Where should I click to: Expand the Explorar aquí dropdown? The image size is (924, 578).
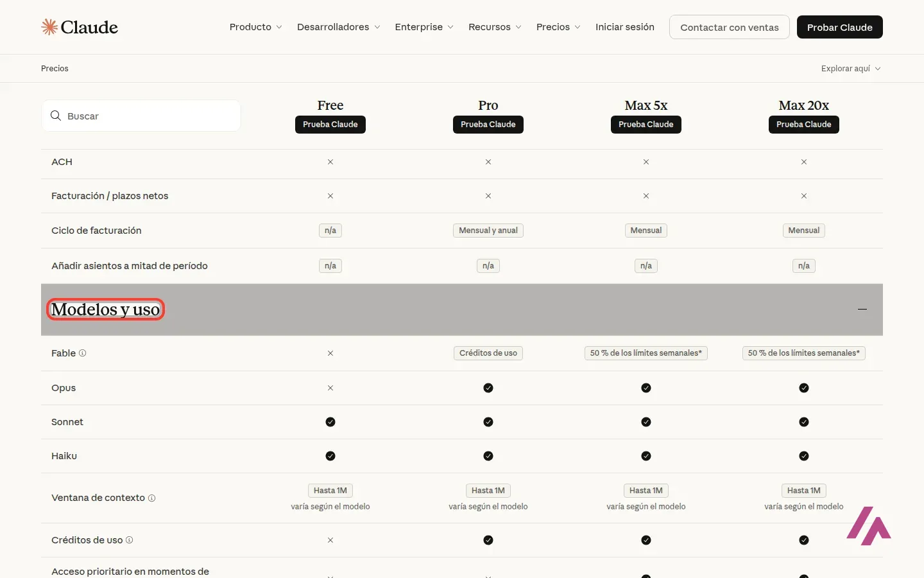pos(851,69)
